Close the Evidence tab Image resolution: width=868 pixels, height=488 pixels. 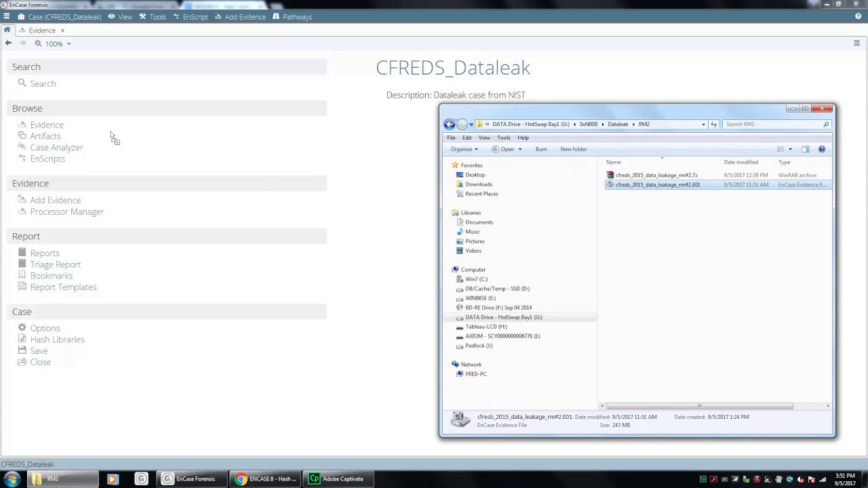coord(62,30)
